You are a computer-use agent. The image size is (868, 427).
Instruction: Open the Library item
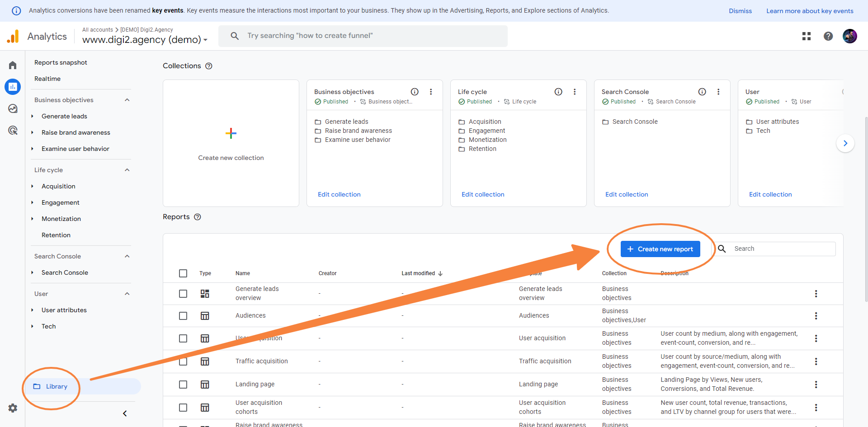pyautogui.click(x=83, y=386)
